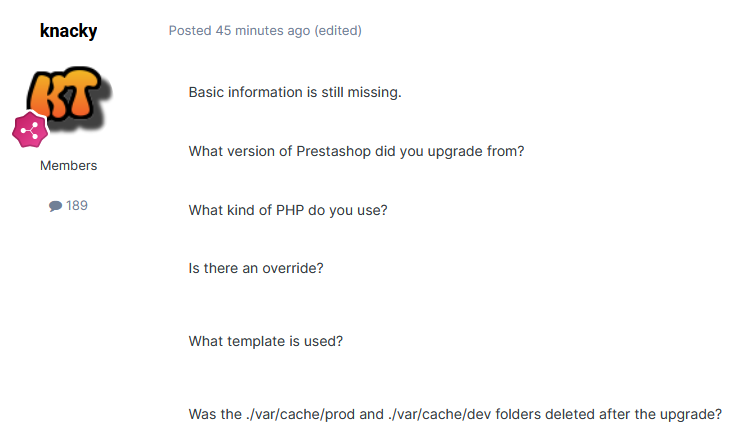Open the knacky username profile link
The height and width of the screenshot is (432, 734).
tap(68, 31)
